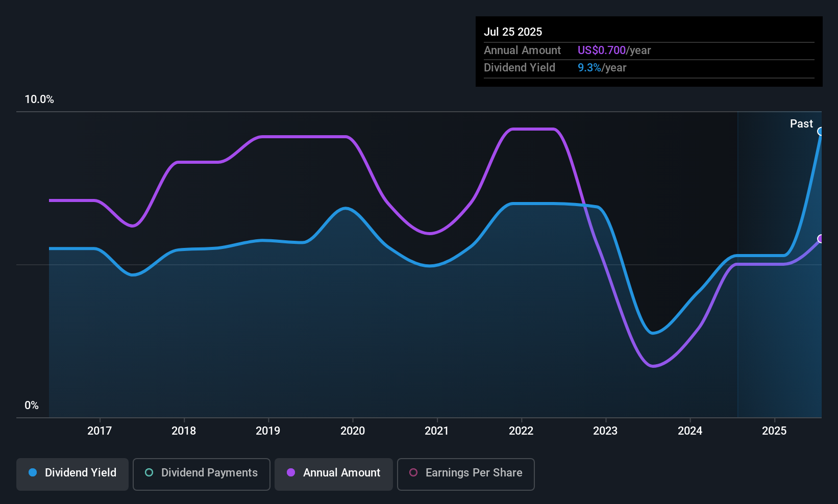Click the 2019 axis label
The width and height of the screenshot is (838, 504).
pos(268,431)
